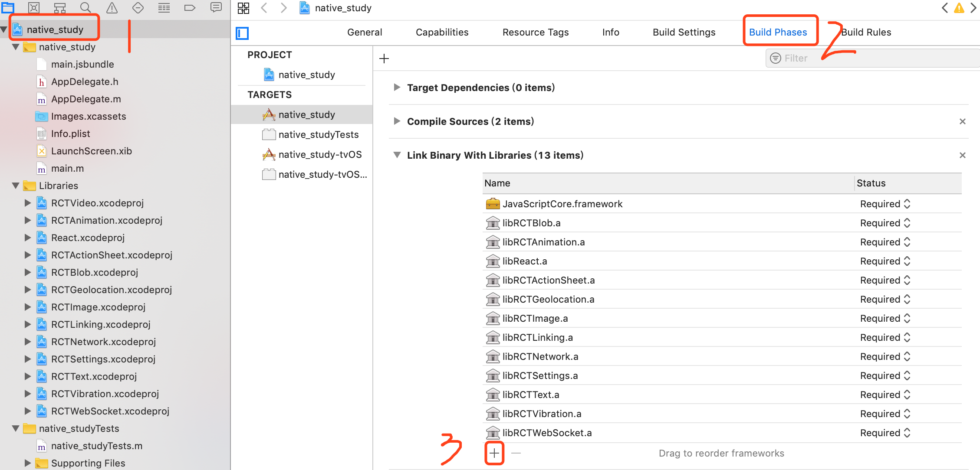This screenshot has height=470, width=980.
Task: Change the libRCTBlob.a Required status stepper
Action: click(x=907, y=223)
